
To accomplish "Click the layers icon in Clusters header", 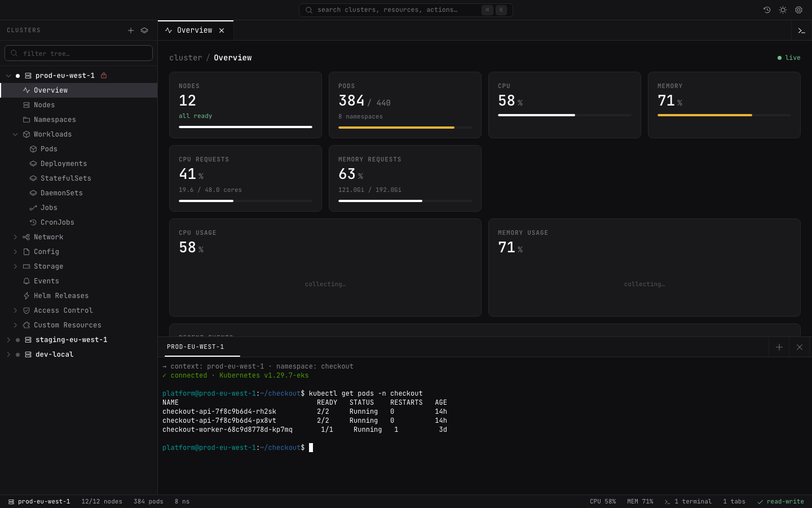I will click(144, 30).
